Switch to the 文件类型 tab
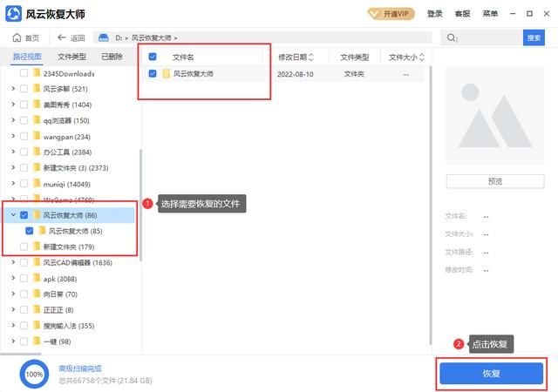Screen dimensions: 558x392 pyautogui.click(x=71, y=57)
